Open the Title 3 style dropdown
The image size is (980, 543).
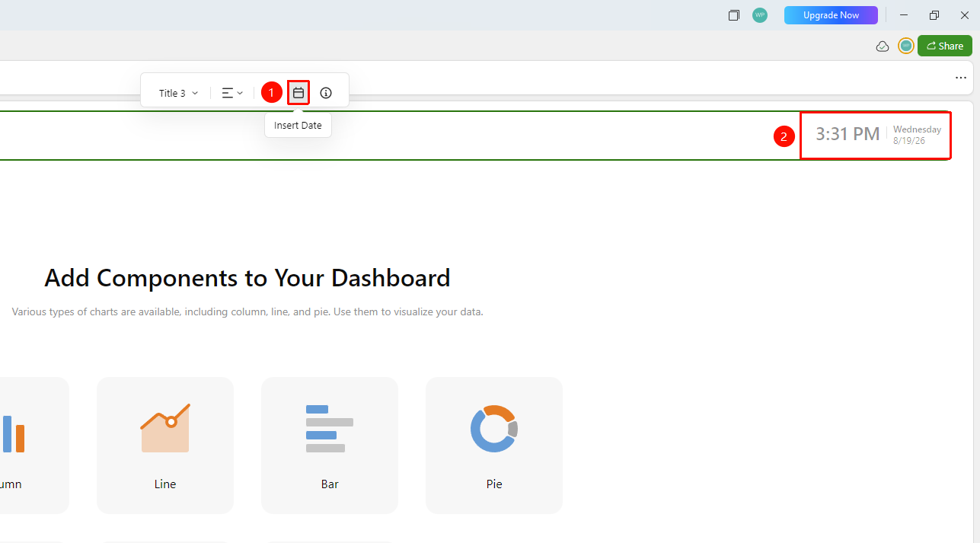(178, 93)
